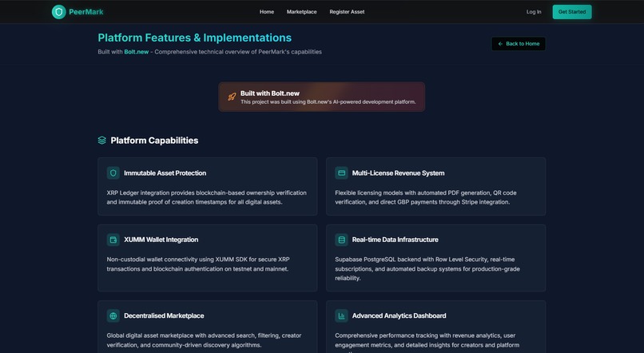Click the layers icon beside Platform Capabilities
The width and height of the screenshot is (644, 353).
(101, 141)
